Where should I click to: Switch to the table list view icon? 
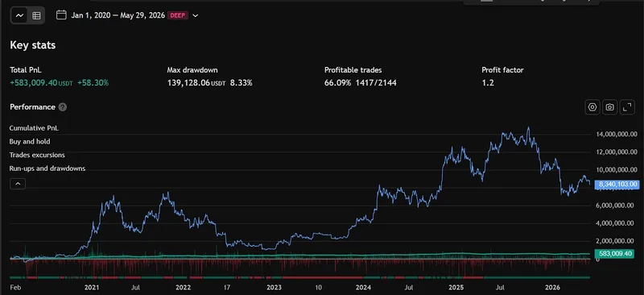36,15
